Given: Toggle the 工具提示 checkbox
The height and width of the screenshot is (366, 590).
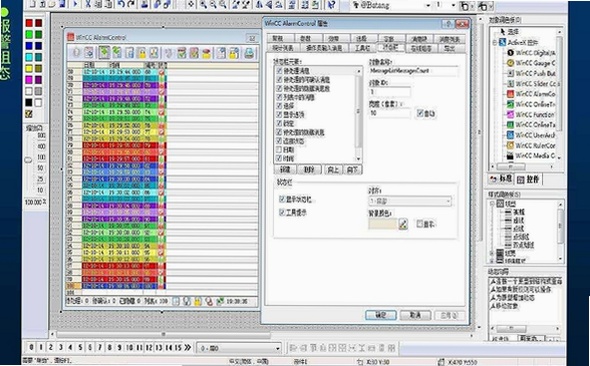Looking at the screenshot, I should [x=282, y=213].
